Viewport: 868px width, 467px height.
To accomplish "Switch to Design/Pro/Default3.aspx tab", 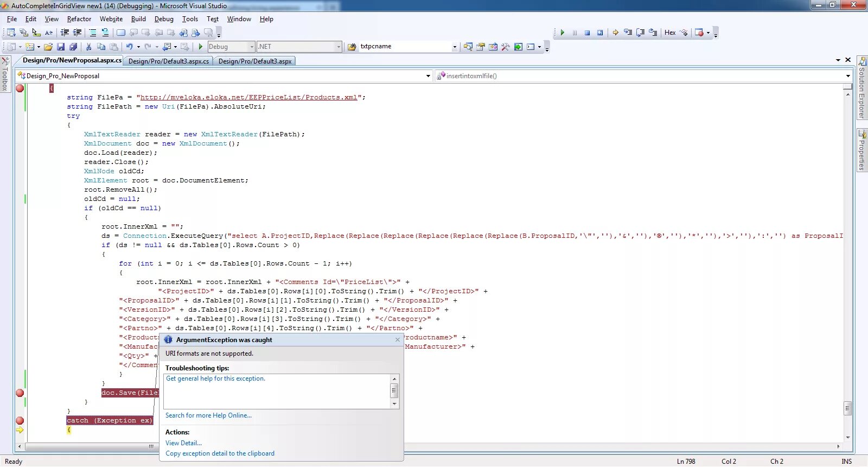I will point(255,61).
